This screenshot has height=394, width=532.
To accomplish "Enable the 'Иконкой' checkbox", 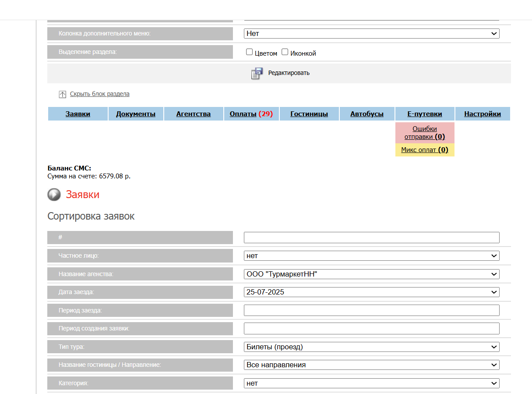I will coord(285,52).
